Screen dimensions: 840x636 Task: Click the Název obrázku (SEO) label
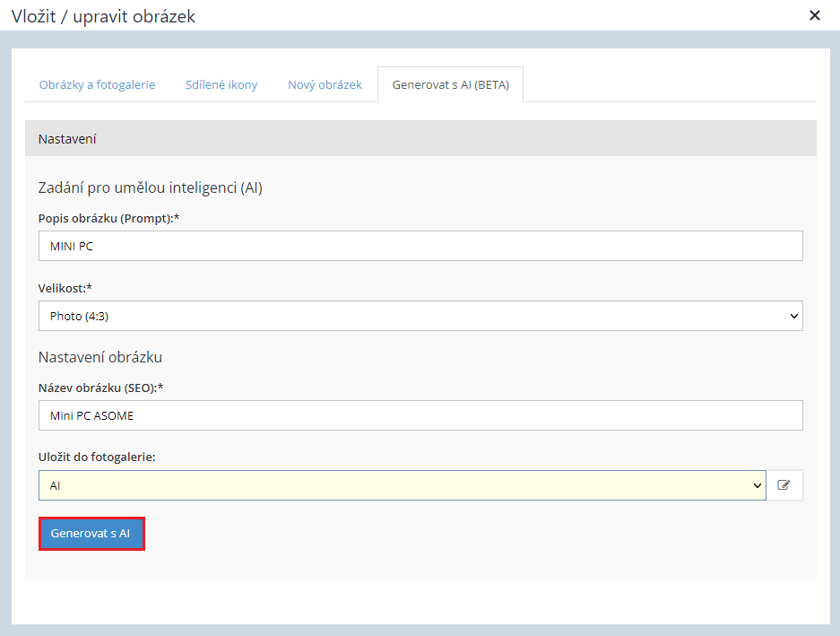click(x=106, y=387)
